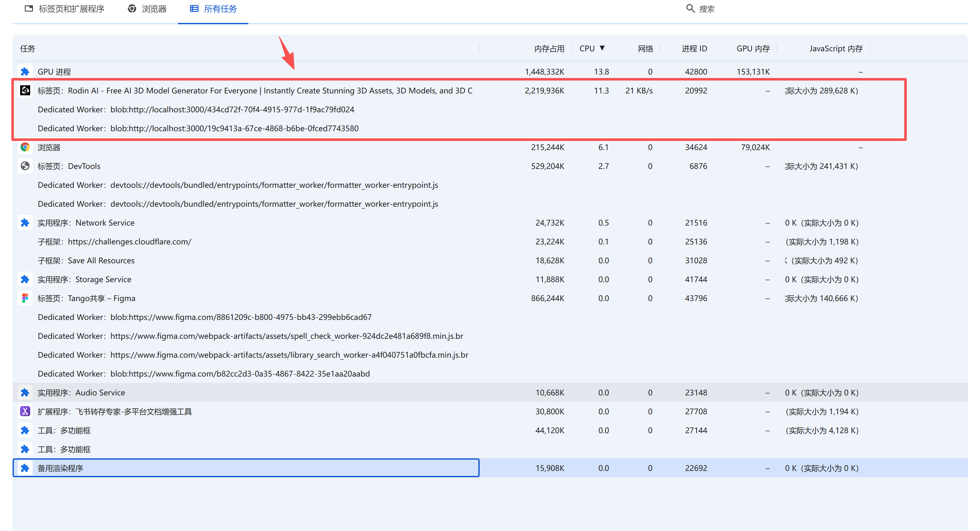
Task: Click the 备用渲染程序 puzzle icon
Action: (25, 468)
